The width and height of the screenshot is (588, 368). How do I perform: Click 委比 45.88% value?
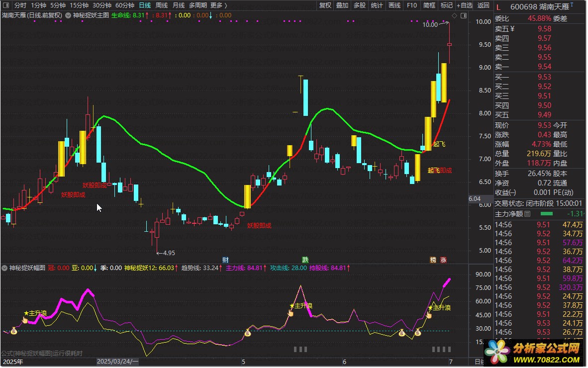pos(539,18)
